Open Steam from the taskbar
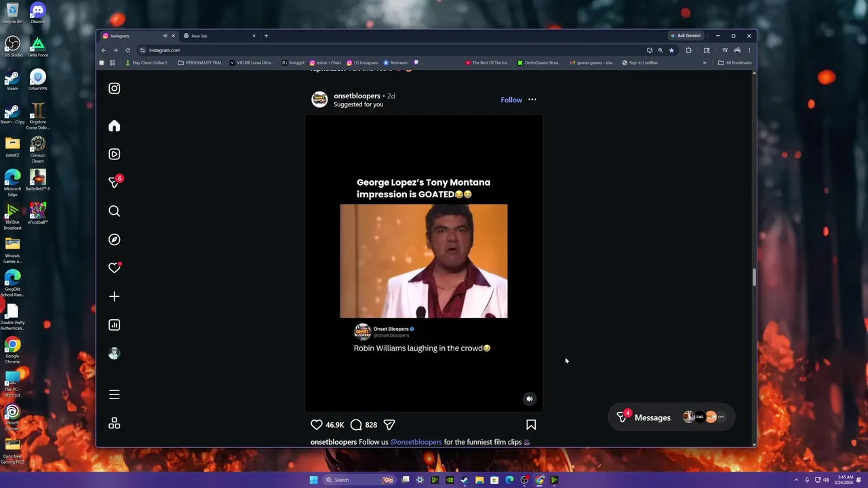Viewport: 868px width, 488px height. point(465,480)
